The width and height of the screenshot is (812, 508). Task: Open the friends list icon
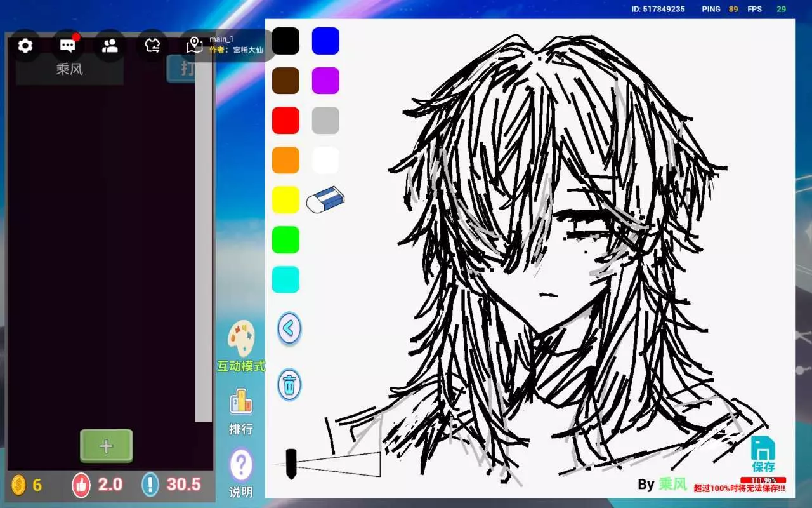(x=110, y=46)
